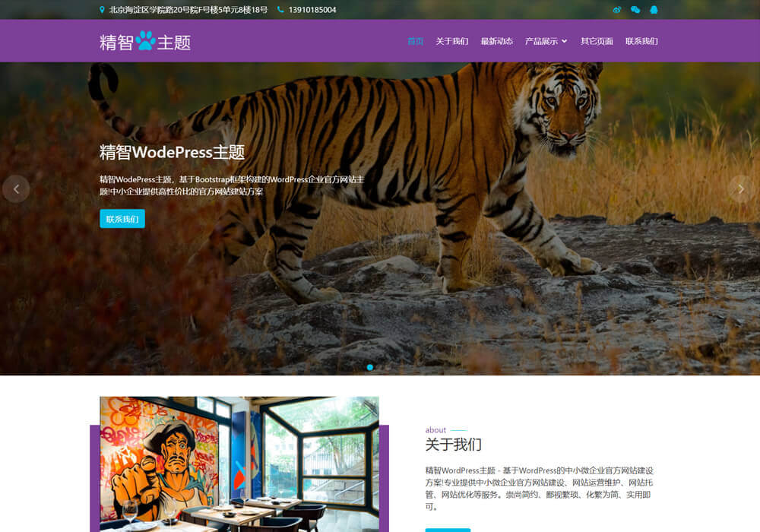The width and height of the screenshot is (760, 532).
Task: Expand the 产品展示 dropdown chevron
Action: (x=565, y=41)
